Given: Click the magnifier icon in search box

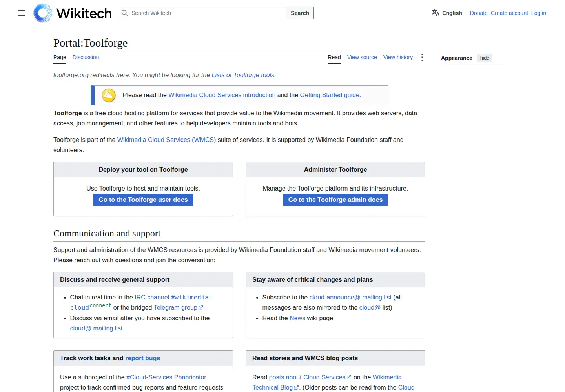Looking at the screenshot, I should coord(125,13).
